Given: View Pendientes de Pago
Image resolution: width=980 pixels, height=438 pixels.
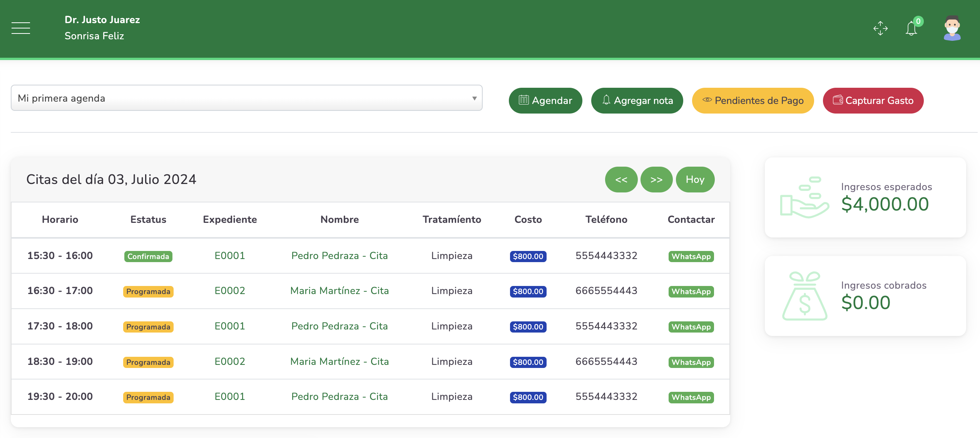Looking at the screenshot, I should [753, 100].
